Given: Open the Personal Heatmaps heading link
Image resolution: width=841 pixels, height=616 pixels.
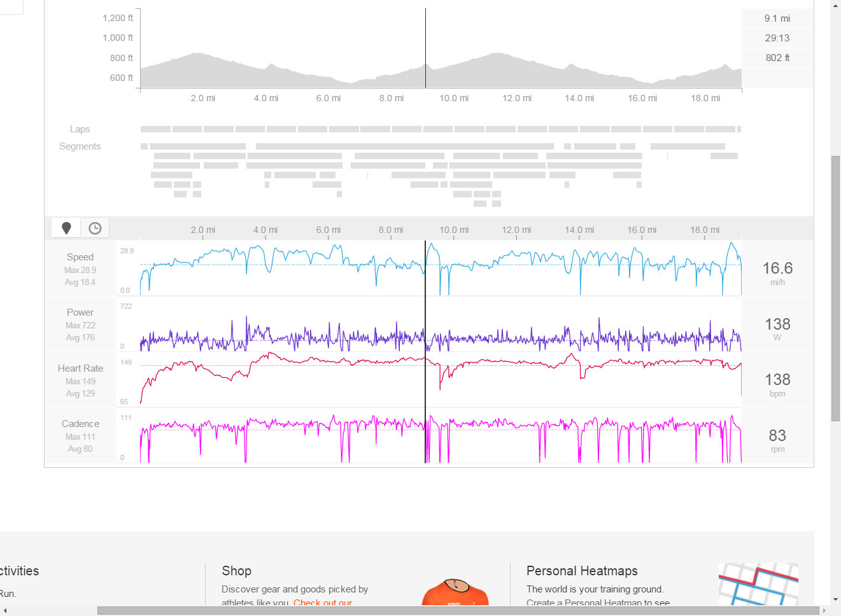Looking at the screenshot, I should [582, 571].
